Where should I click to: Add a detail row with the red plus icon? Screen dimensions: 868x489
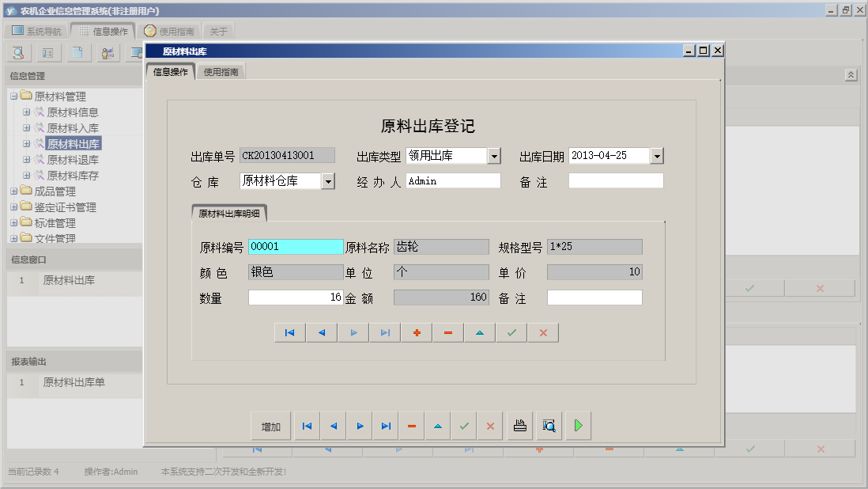point(417,332)
